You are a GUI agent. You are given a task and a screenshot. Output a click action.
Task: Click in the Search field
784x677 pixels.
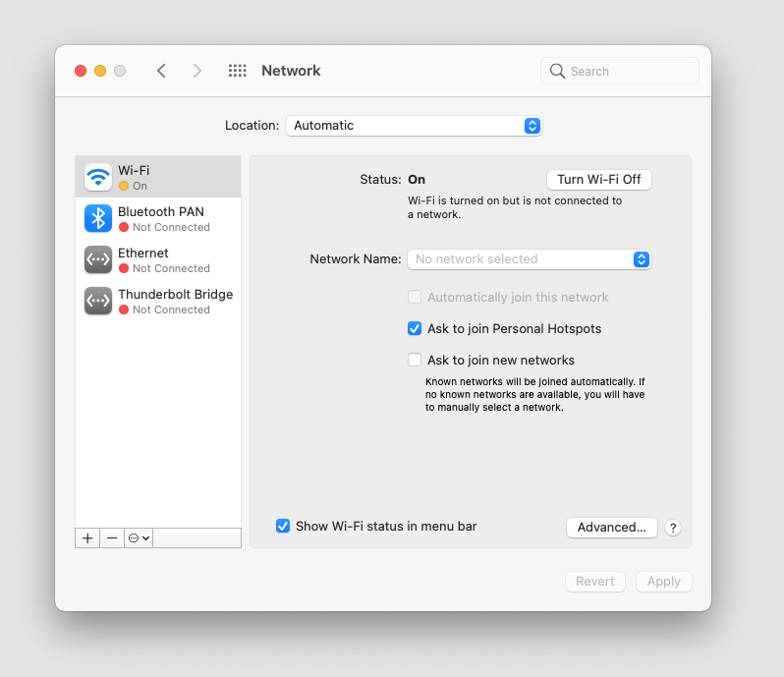(x=629, y=71)
